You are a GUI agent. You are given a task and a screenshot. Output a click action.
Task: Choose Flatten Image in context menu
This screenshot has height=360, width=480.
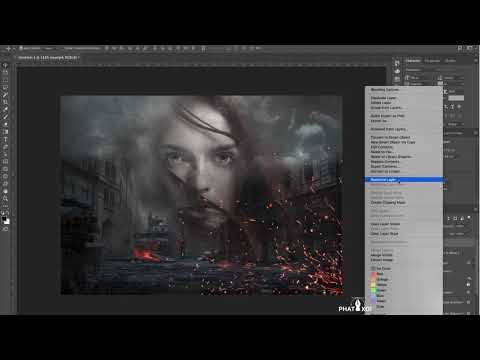point(382,260)
